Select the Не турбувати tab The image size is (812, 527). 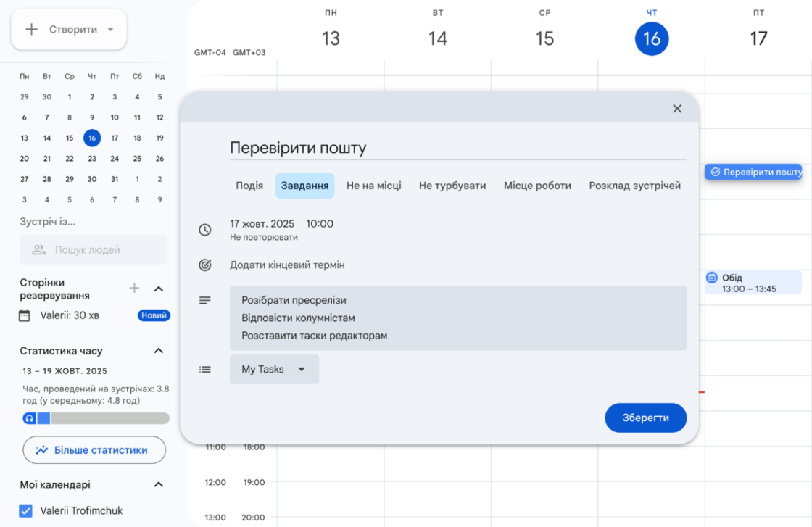pyautogui.click(x=452, y=186)
